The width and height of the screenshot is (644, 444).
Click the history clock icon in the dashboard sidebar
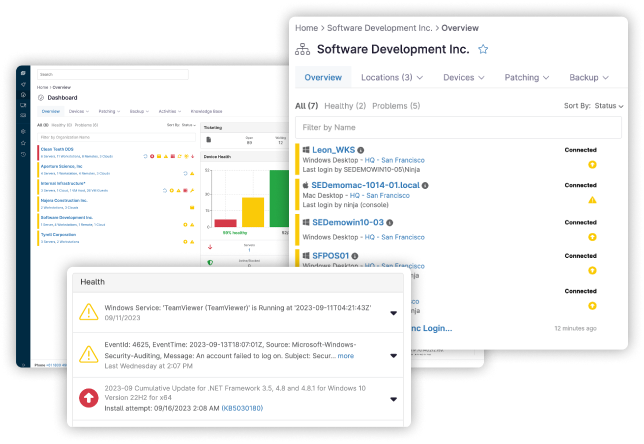23,154
